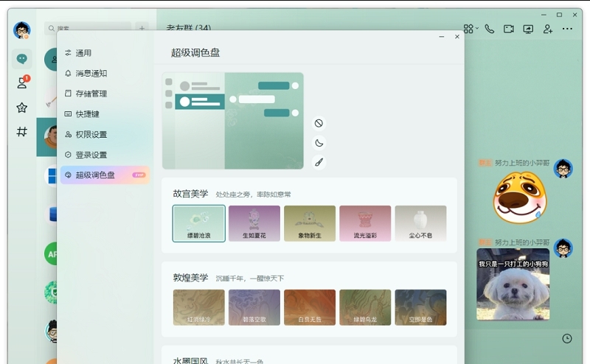Click the screen share icon

528,29
